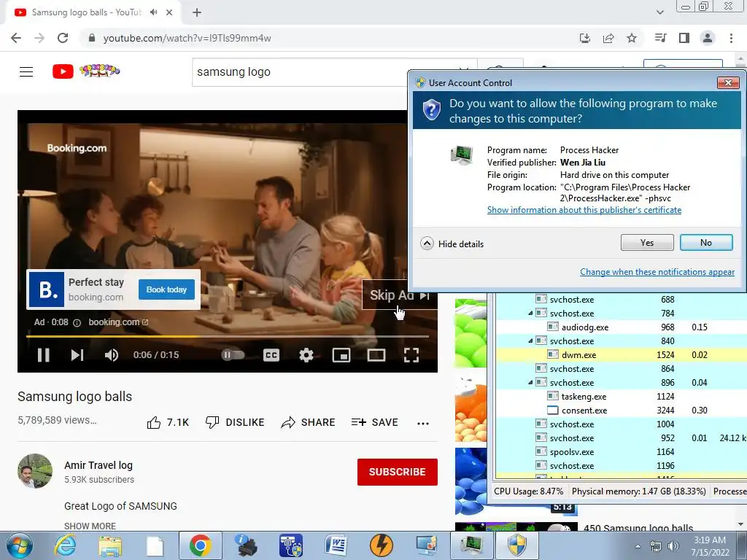Select the taskeng.exe process row

tap(622, 396)
